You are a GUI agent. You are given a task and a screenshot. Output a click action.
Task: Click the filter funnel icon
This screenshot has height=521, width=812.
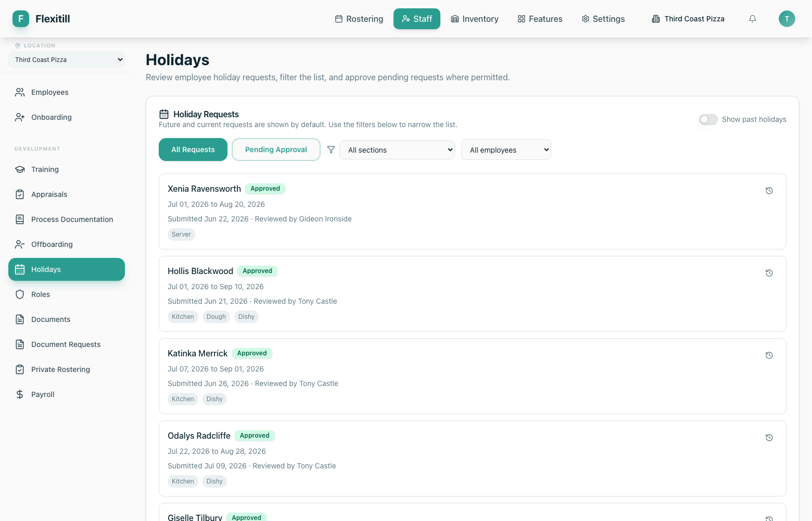coord(331,150)
